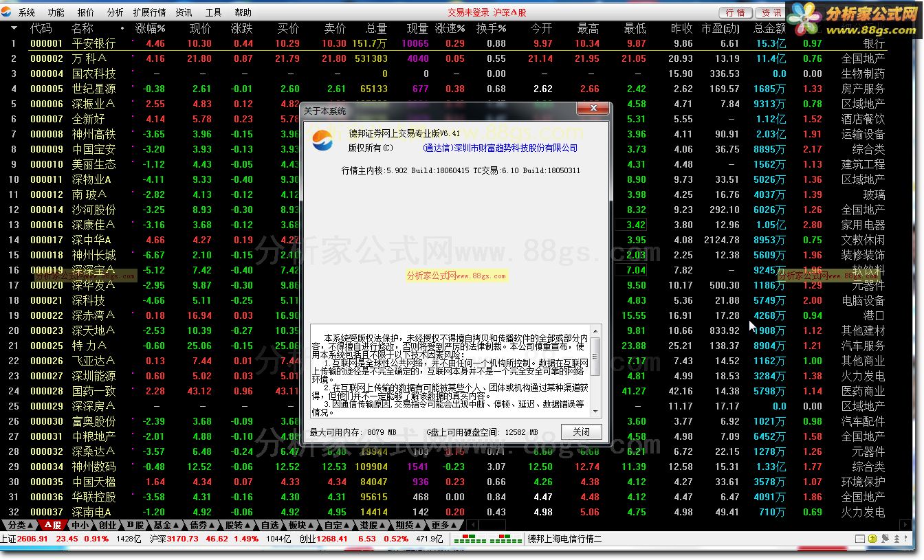924x560 pixels.
Task: Open the 期货 tab dropdown
Action: 408,525
